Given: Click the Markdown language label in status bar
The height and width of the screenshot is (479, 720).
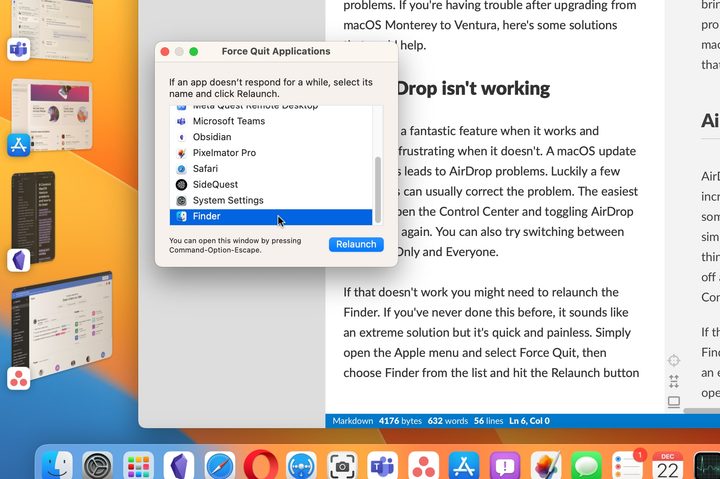Looking at the screenshot, I should coord(353,421).
